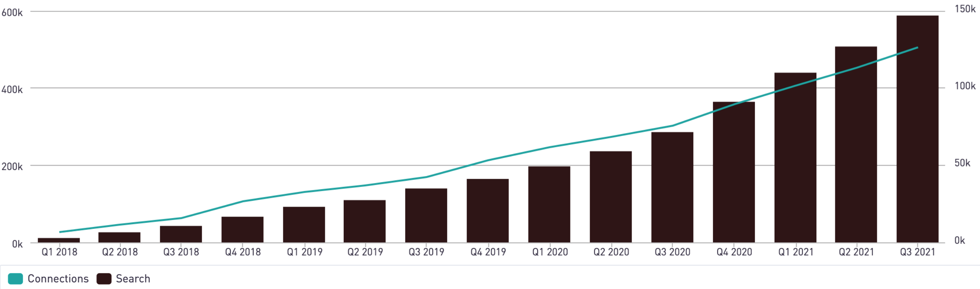
Task: Select the Q3 2021 Search bar
Action: (x=918, y=129)
